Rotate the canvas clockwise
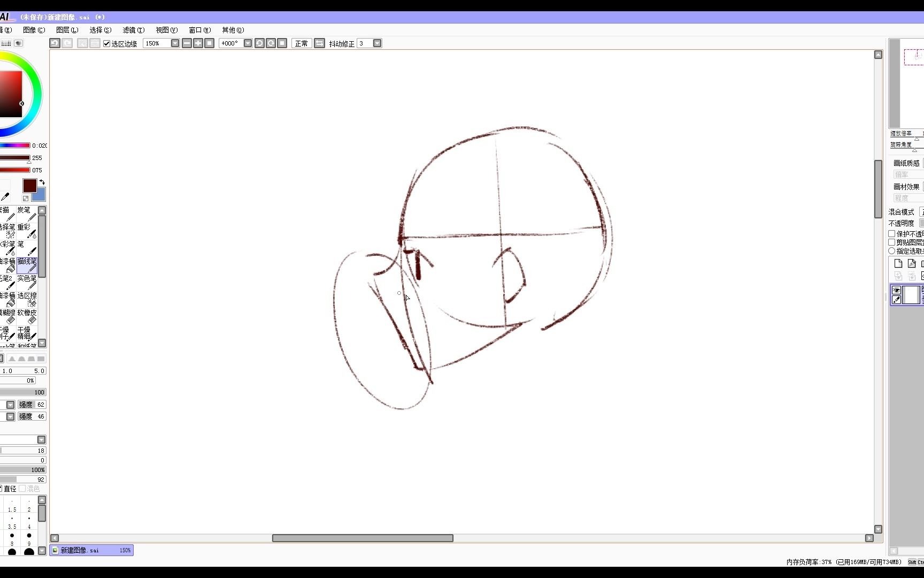The image size is (924, 578). pyautogui.click(x=271, y=43)
